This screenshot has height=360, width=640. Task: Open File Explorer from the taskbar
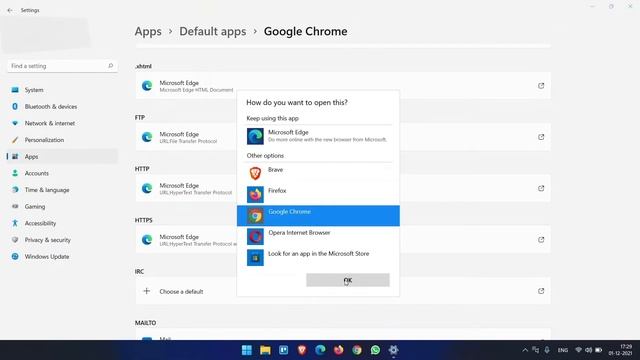[x=265, y=350]
